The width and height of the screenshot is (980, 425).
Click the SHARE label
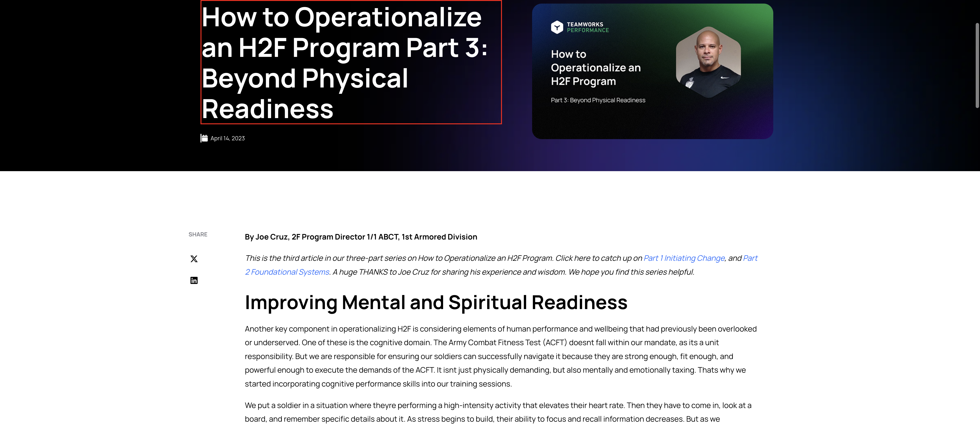[x=198, y=234]
